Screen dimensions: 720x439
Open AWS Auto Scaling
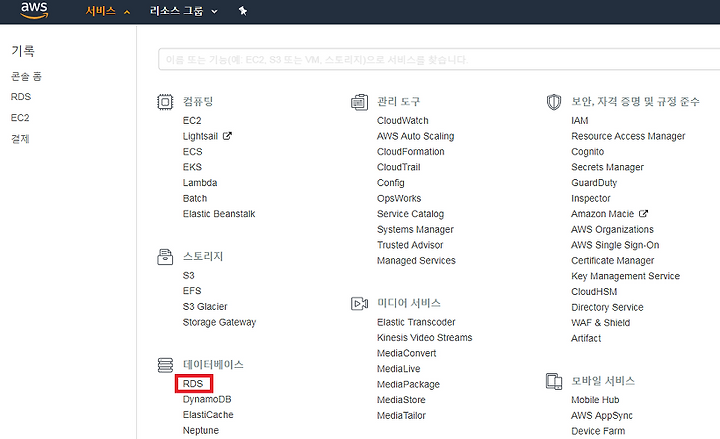(x=416, y=136)
